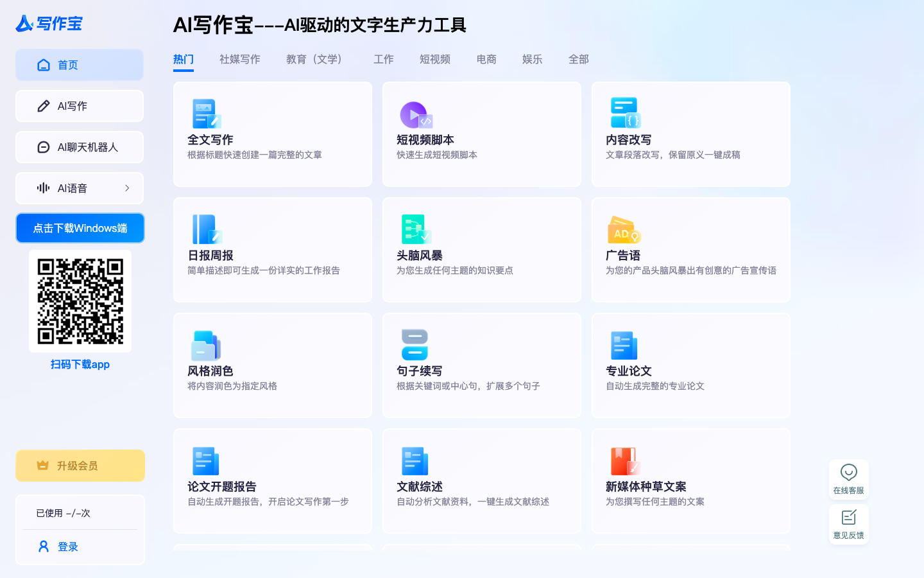Click the 写作宝 logo
Image resolution: width=924 pixels, height=578 pixels.
49,24
